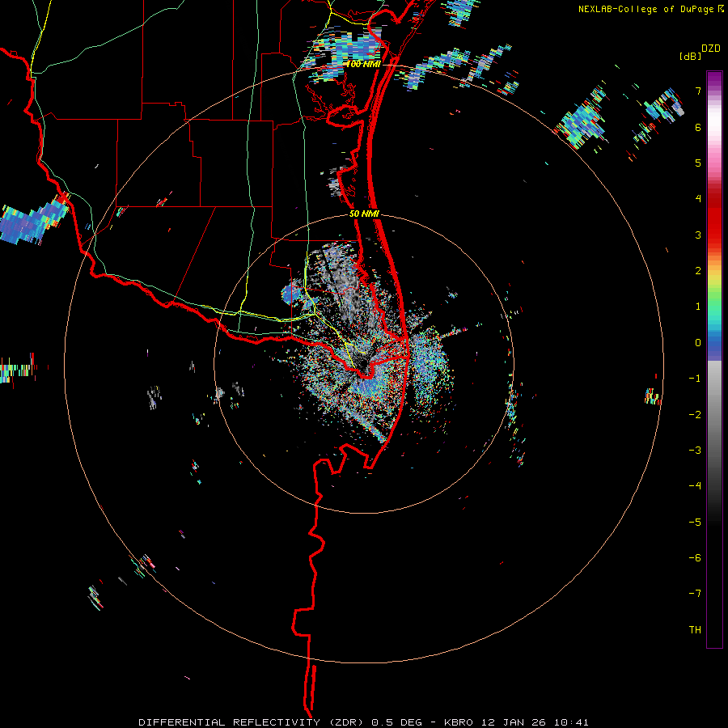The height and width of the screenshot is (728, 728).
Task: Click the -3 value on color scale
Action: click(x=695, y=451)
